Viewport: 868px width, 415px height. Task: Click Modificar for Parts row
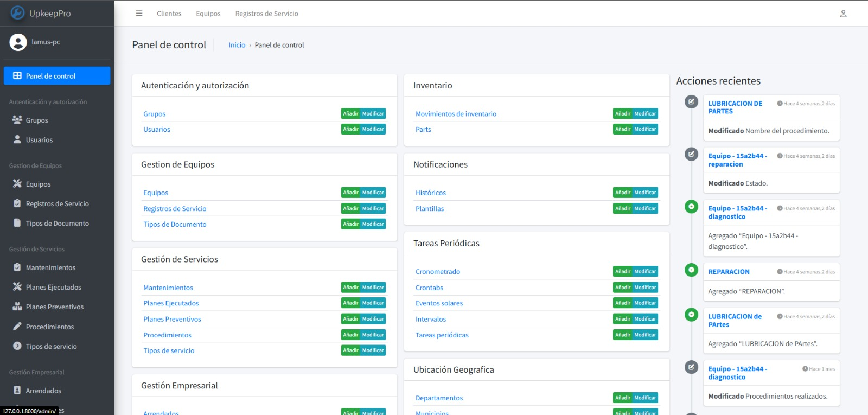(x=645, y=129)
